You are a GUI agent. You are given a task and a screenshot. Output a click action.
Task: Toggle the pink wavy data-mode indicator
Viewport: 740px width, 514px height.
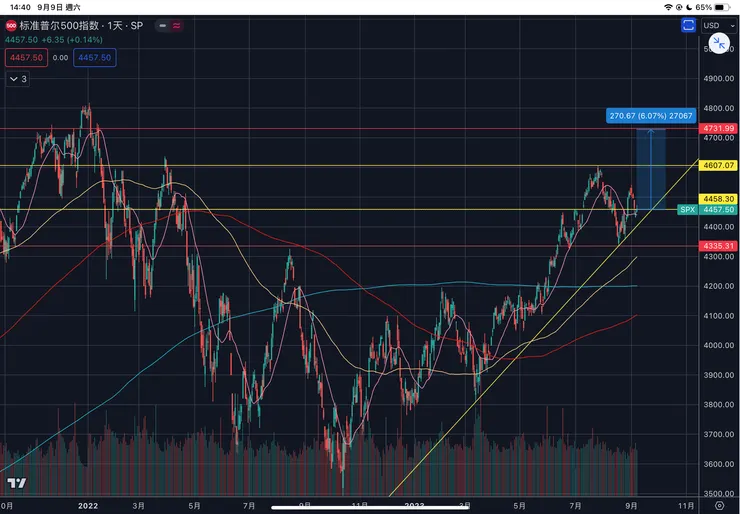point(177,25)
